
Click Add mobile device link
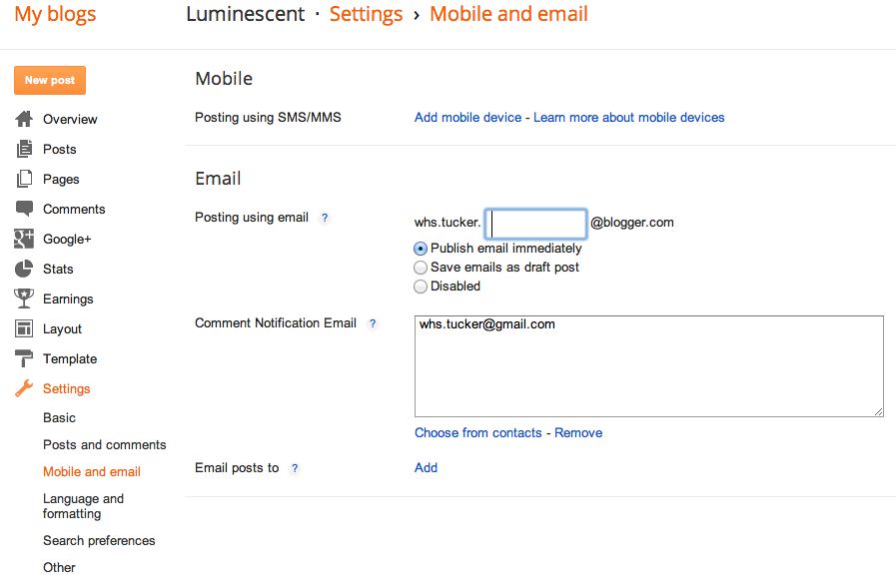(468, 117)
